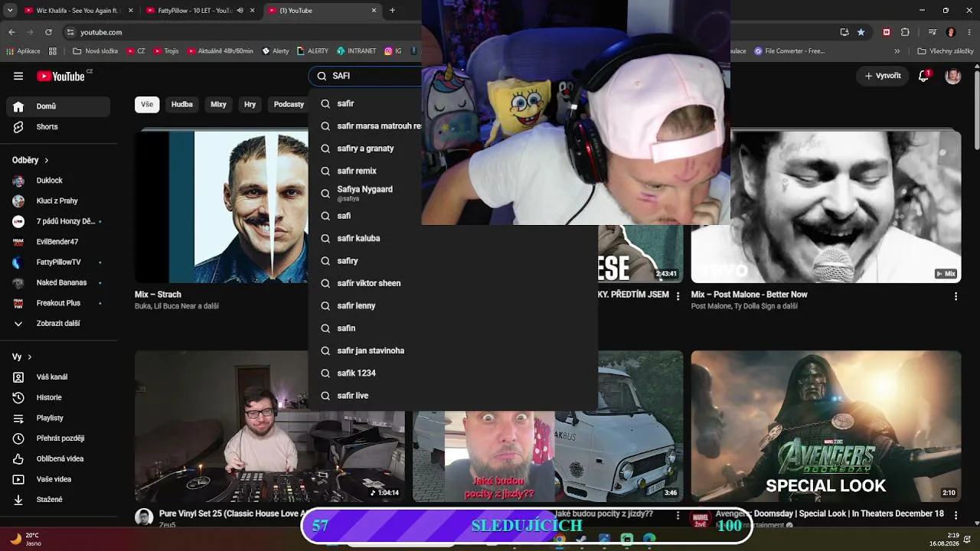Choose the "safir" search suggestion
Screen dimensions: 980x551
(x=453, y=103)
